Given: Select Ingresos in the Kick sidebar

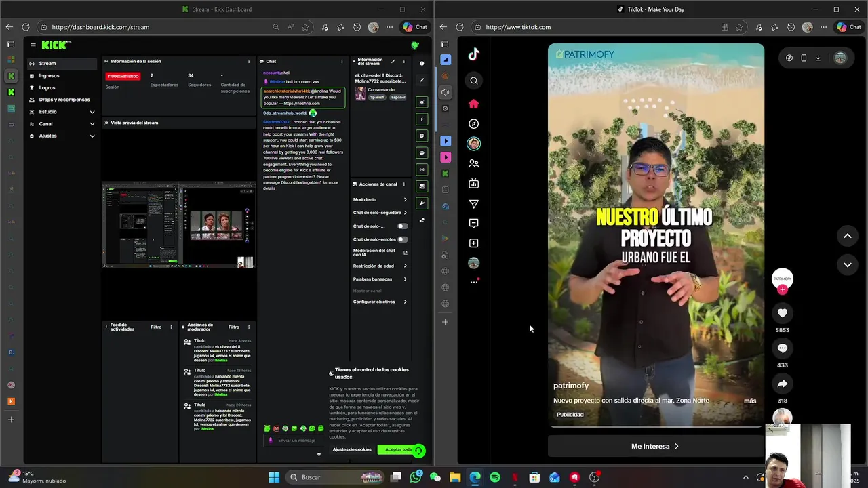Looking at the screenshot, I should pos(62,76).
